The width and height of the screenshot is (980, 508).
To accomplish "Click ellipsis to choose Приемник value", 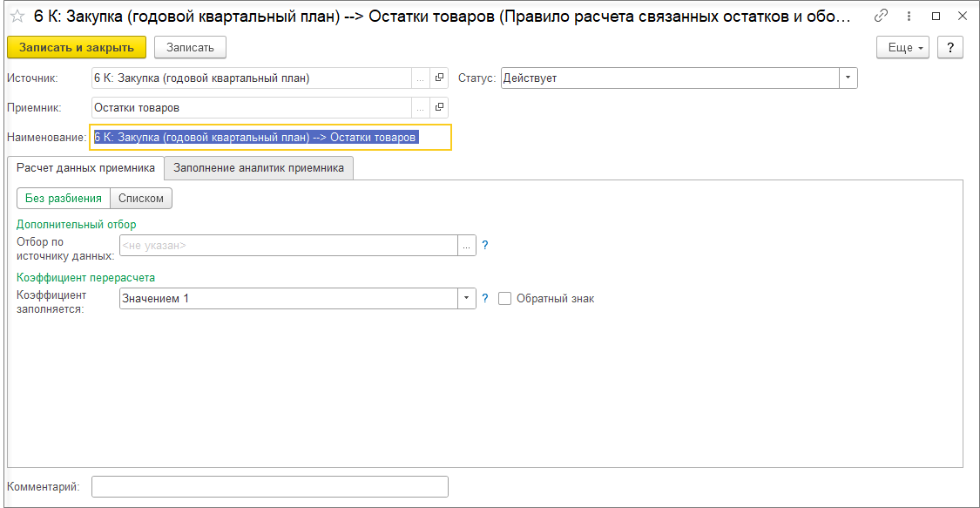I will click(x=421, y=108).
